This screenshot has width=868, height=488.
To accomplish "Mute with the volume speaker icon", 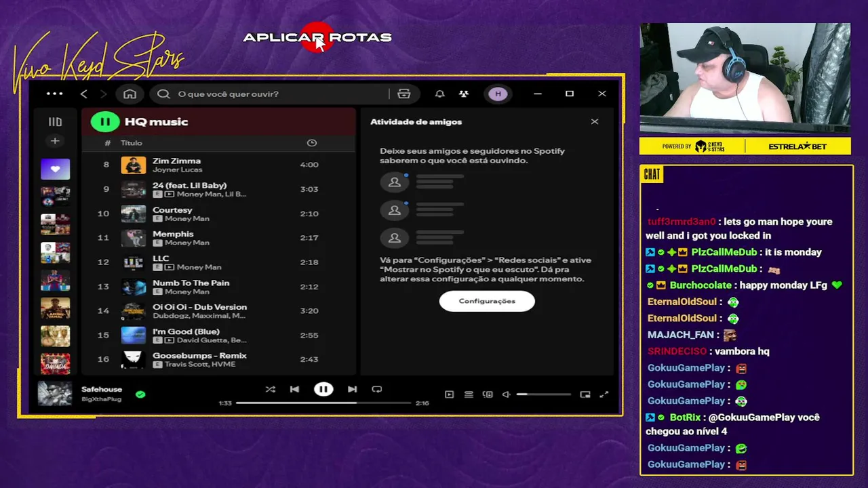I will pos(506,394).
